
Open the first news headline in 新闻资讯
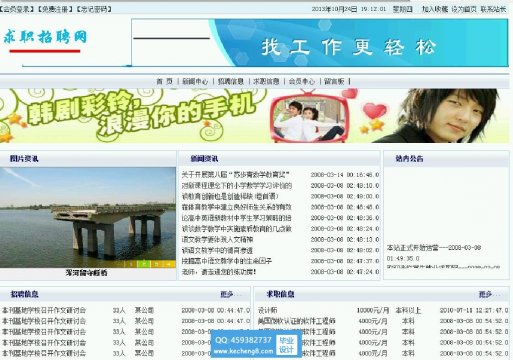click(x=235, y=175)
